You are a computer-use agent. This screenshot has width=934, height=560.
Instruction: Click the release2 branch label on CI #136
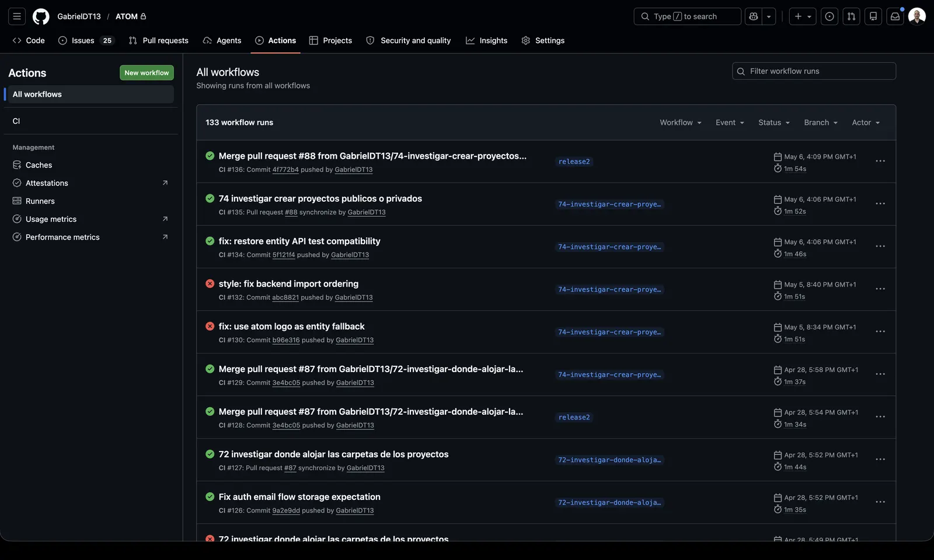point(574,162)
